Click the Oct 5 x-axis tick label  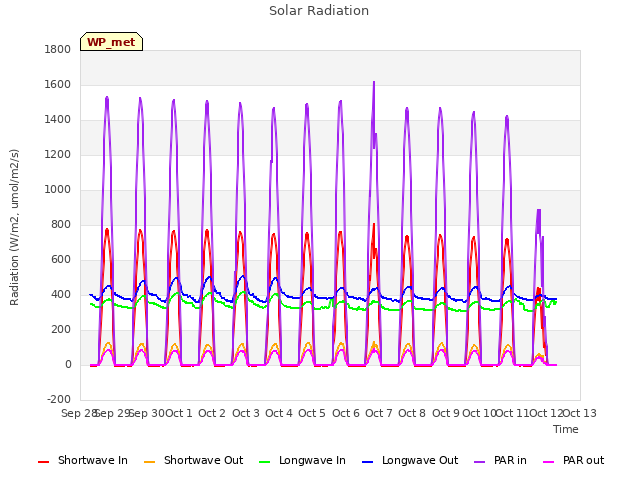[312, 413]
